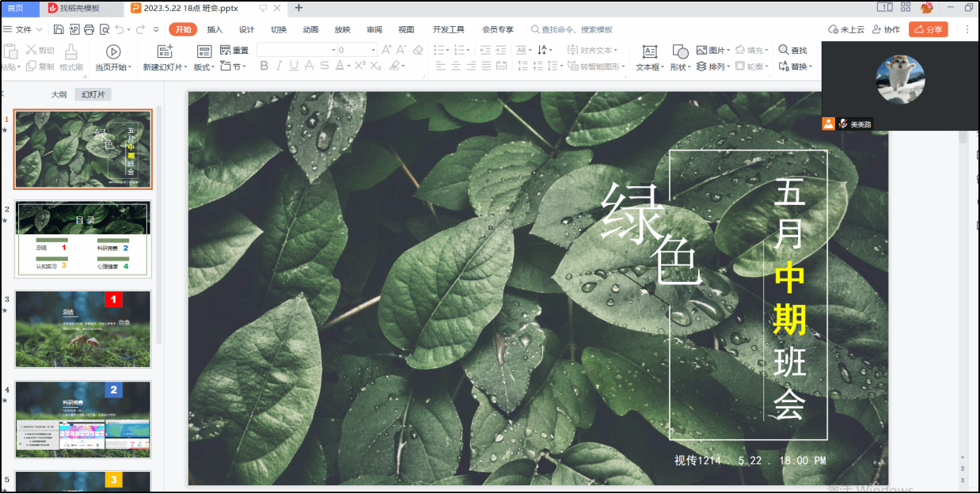Click the Print icon in quick access toolbar
980x494 pixels.
click(89, 29)
